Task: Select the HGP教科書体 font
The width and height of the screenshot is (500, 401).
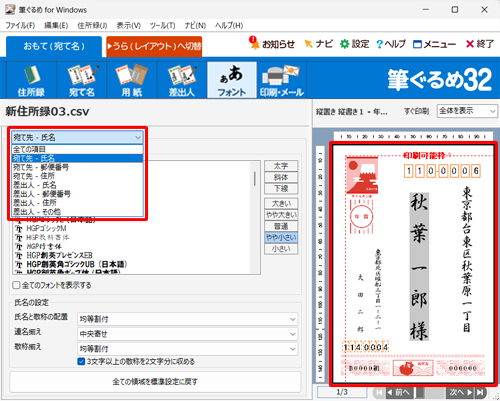Action: point(48,237)
